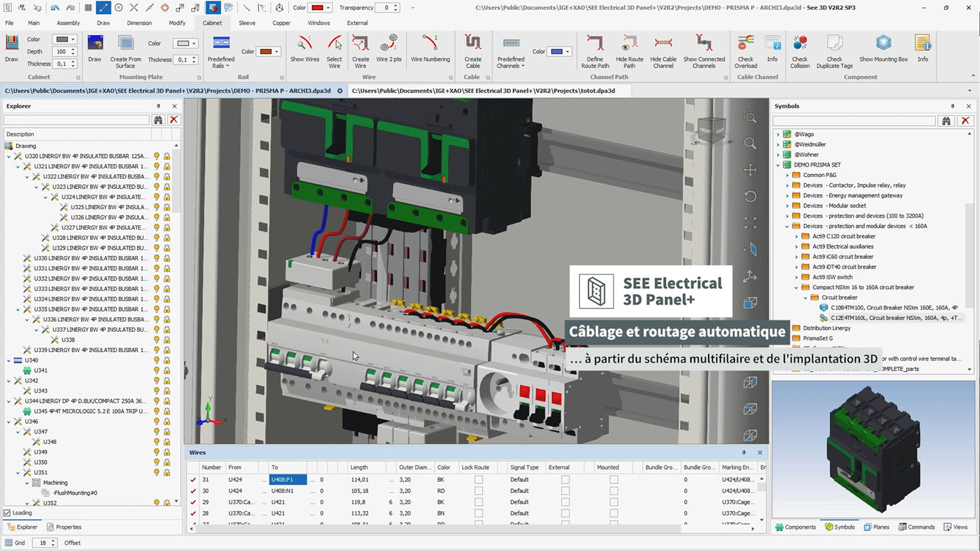980x551 pixels.
Task: Switch to Properties tab at bottom
Action: [x=64, y=527]
